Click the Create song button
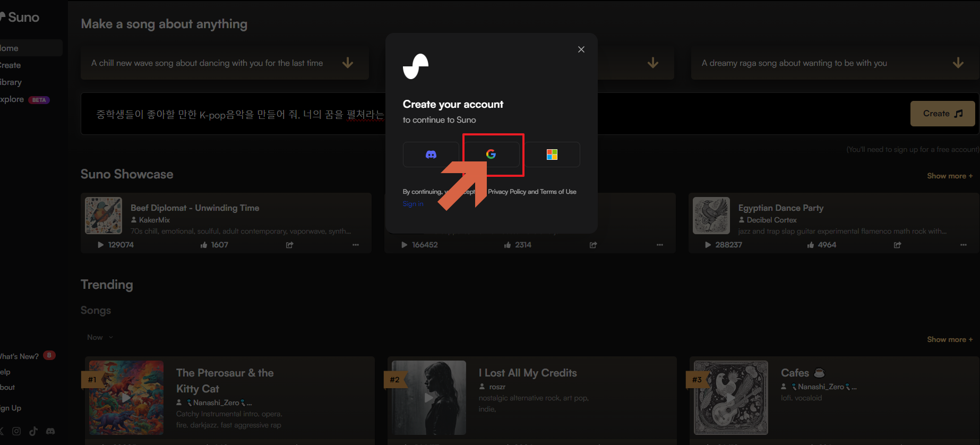The width and height of the screenshot is (980, 445). pyautogui.click(x=942, y=114)
